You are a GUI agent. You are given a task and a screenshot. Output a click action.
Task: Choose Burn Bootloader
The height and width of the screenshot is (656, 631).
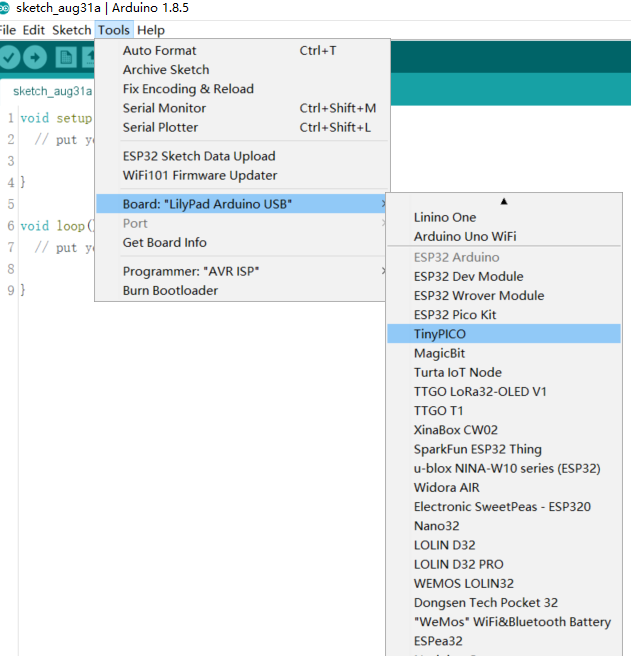click(x=241, y=290)
